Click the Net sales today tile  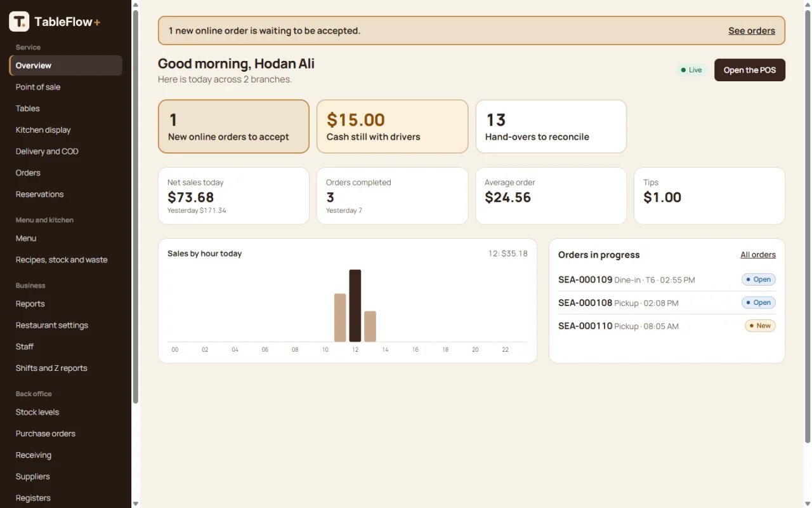point(233,196)
